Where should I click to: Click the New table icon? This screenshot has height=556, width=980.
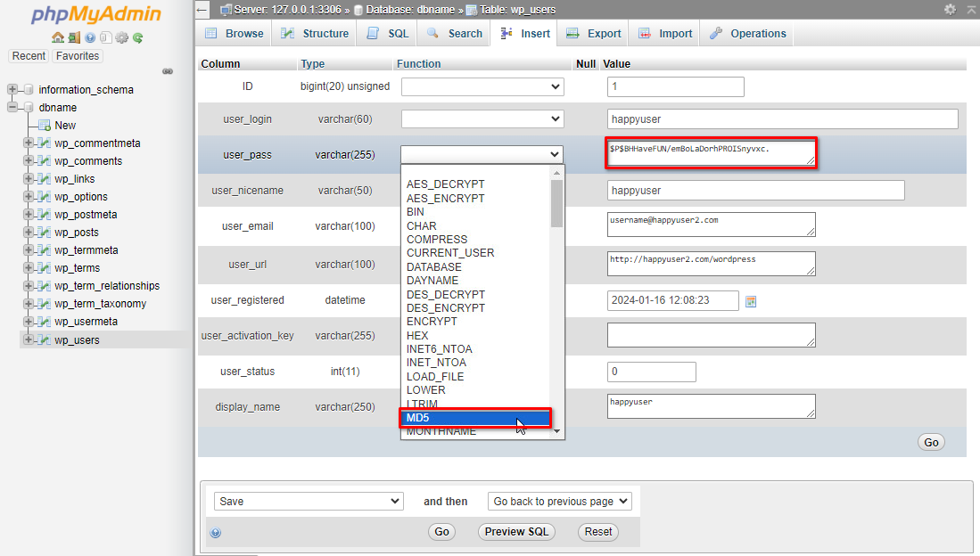tap(45, 125)
